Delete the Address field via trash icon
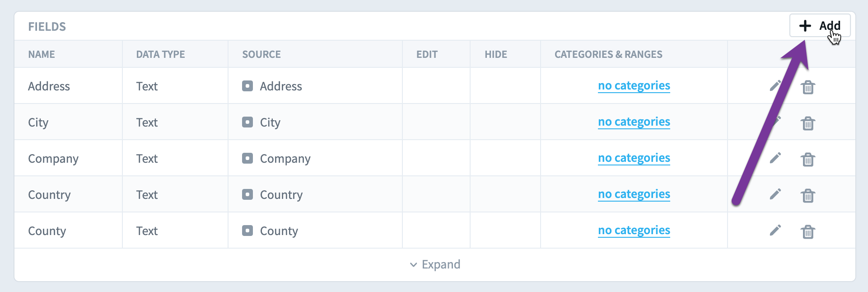Image resolution: width=868 pixels, height=292 pixels. click(x=808, y=87)
